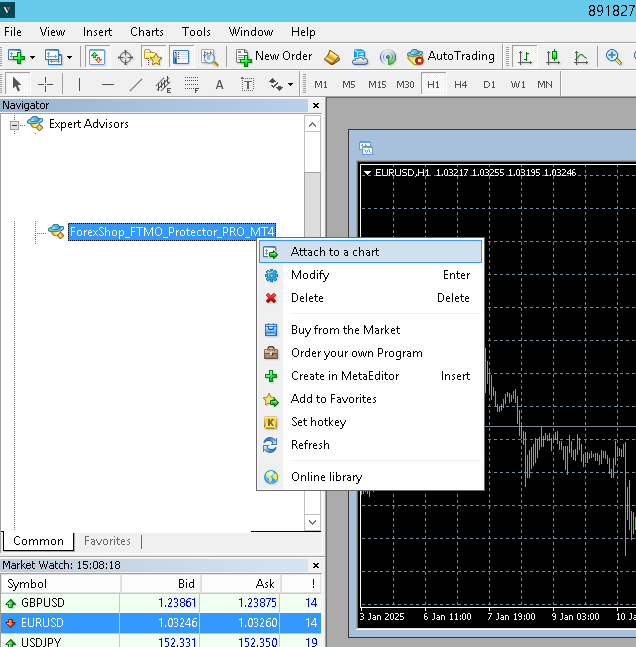Switch to M30 timeframe
This screenshot has width=636, height=647.
405,85
